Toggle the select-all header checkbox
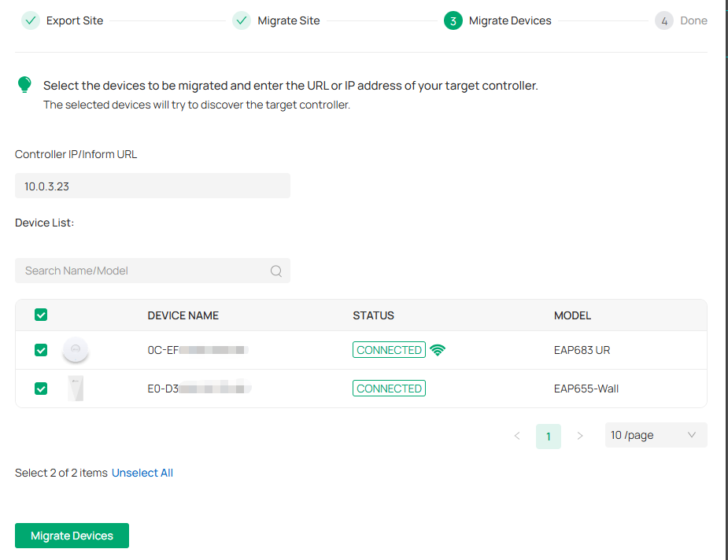The width and height of the screenshot is (728, 560). click(x=41, y=315)
